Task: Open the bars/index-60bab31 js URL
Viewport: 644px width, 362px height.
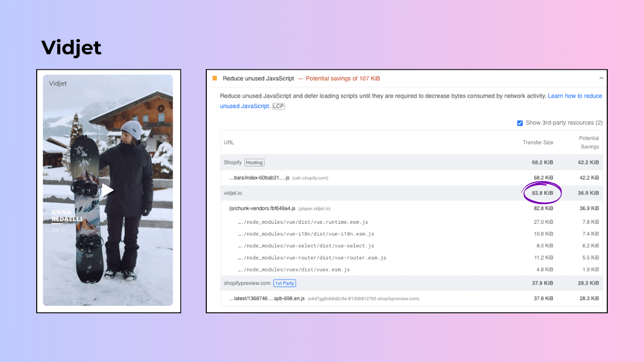Action: [x=259, y=177]
